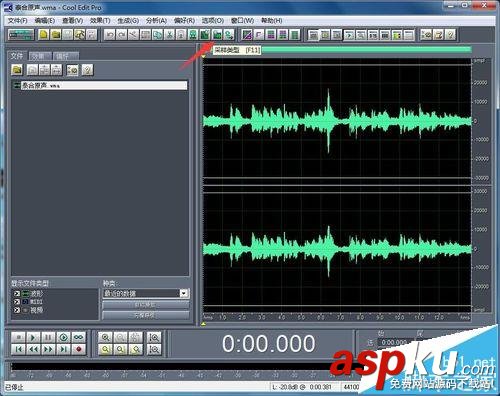Screen dimensions: 500x396
Task: Click the Redo arrow toolbar icon
Action: (121, 35)
